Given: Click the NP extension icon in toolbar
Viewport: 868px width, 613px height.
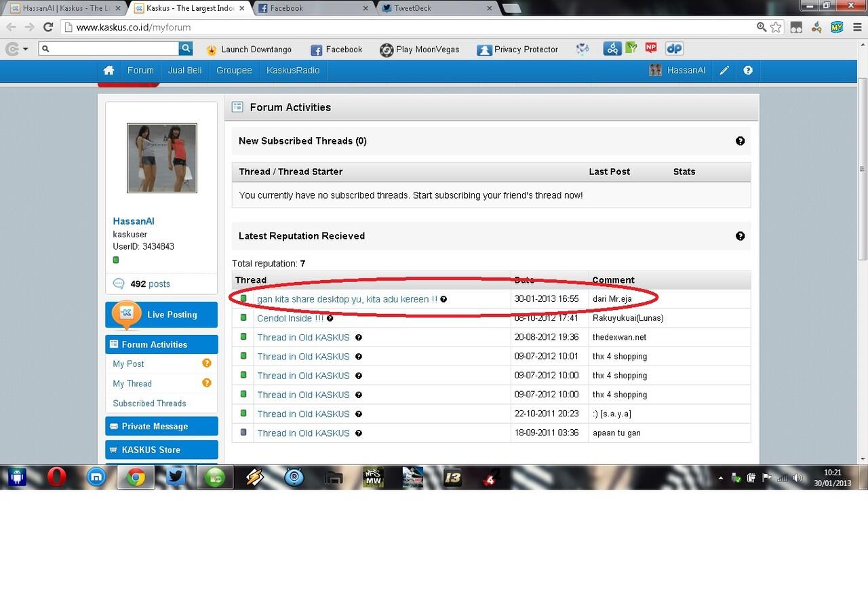Looking at the screenshot, I should point(651,47).
